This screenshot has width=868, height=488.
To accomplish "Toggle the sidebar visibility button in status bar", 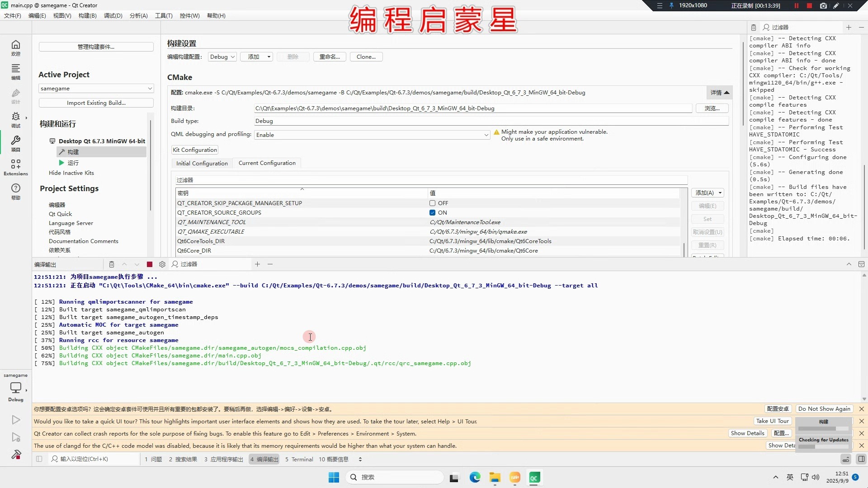I will point(39,459).
